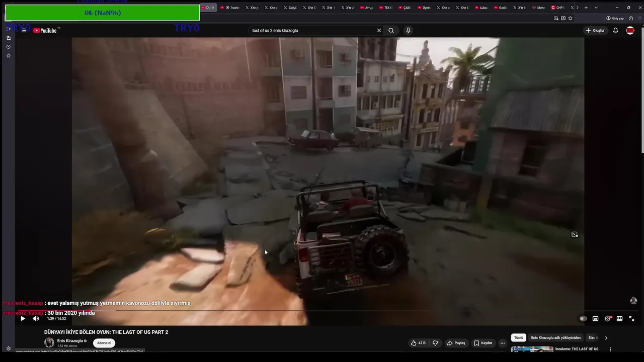Save the video with Kaydet

coord(483,343)
